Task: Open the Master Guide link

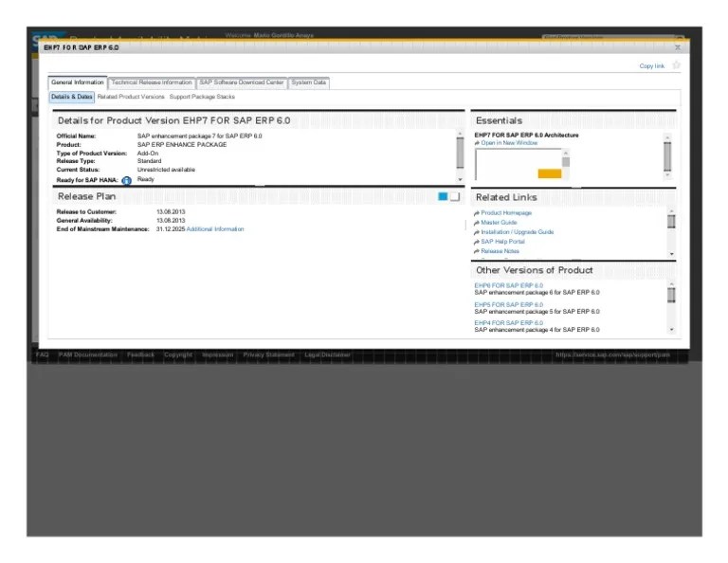Action: tap(499, 223)
